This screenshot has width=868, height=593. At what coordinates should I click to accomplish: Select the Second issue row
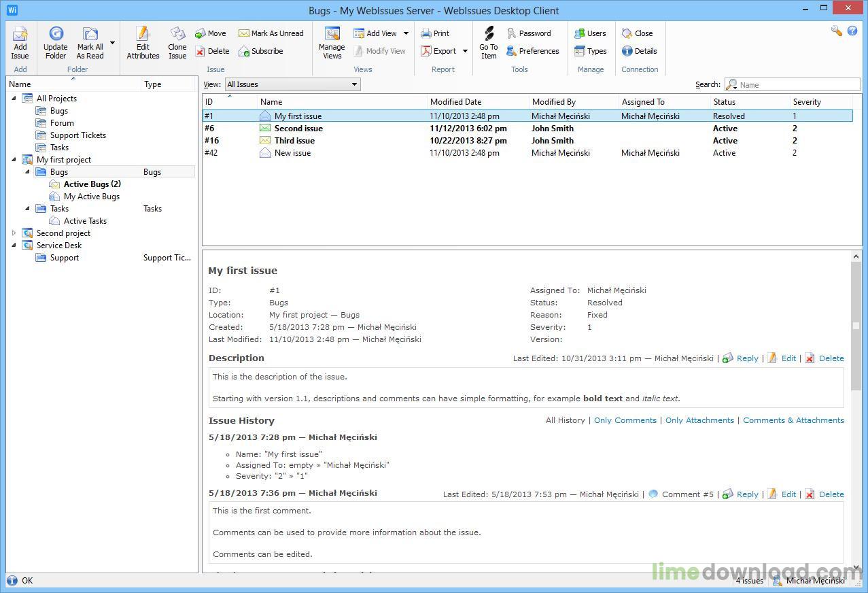point(527,129)
